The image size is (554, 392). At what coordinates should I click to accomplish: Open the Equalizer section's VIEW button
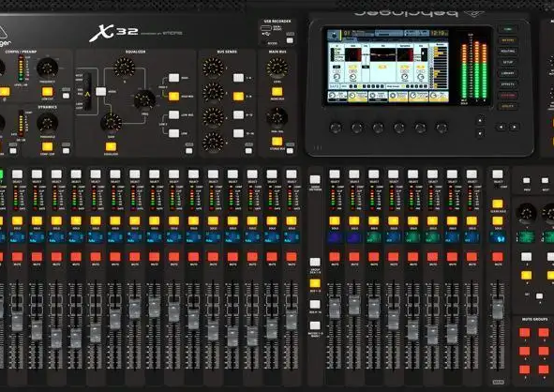(x=189, y=151)
